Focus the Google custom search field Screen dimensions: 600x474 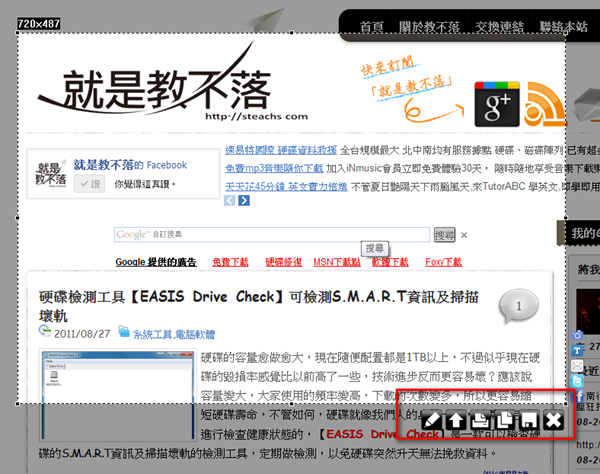tap(272, 235)
